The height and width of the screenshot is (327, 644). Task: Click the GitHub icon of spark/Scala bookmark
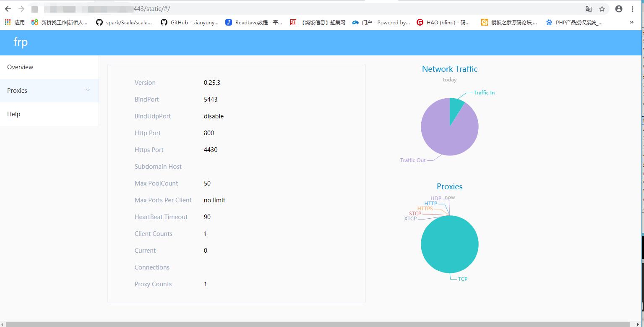99,22
